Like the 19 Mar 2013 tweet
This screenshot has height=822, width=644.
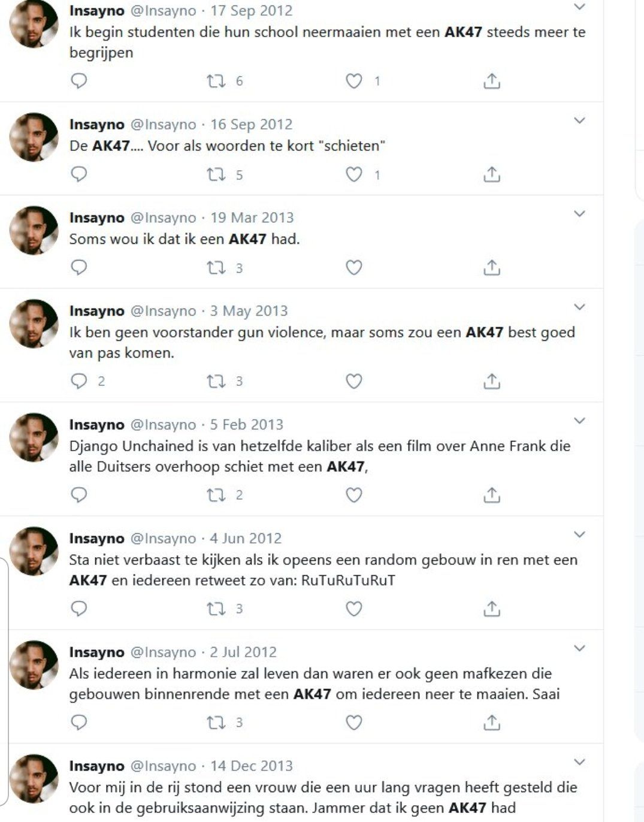click(x=354, y=268)
